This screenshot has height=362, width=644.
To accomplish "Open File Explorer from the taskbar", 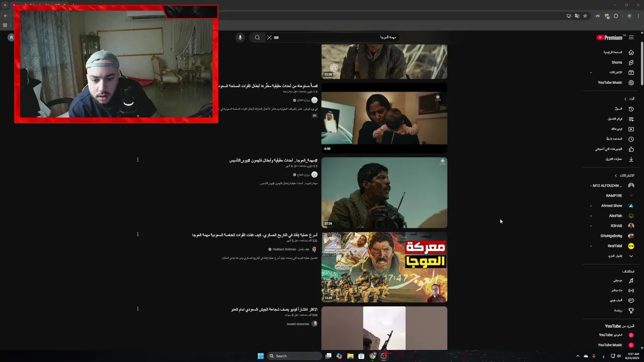I will (x=350, y=356).
